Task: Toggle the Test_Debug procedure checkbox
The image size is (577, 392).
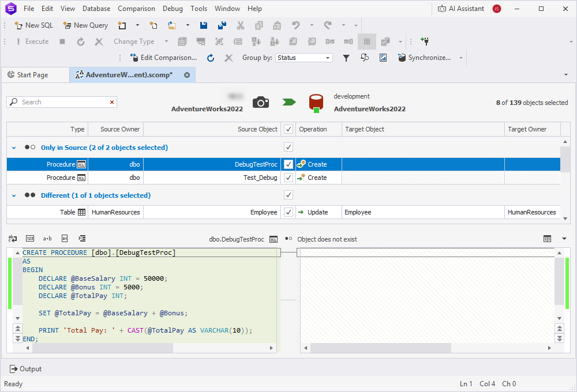Action: point(288,178)
